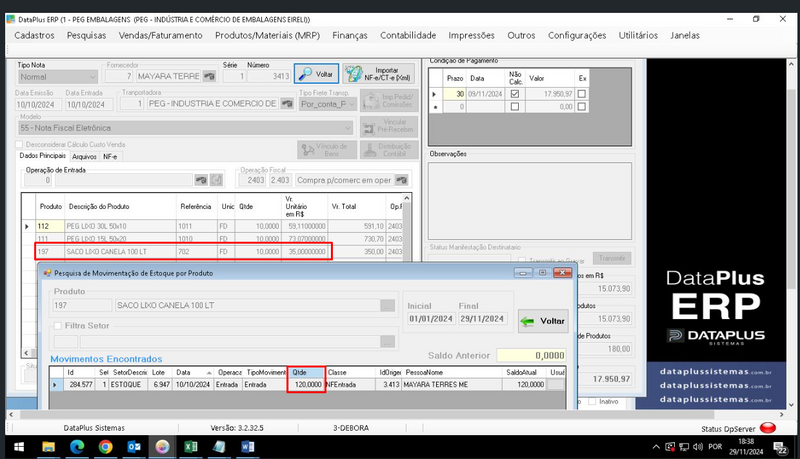800x459 pixels.
Task: Click the Vínculo de Bens button
Action: [x=326, y=150]
